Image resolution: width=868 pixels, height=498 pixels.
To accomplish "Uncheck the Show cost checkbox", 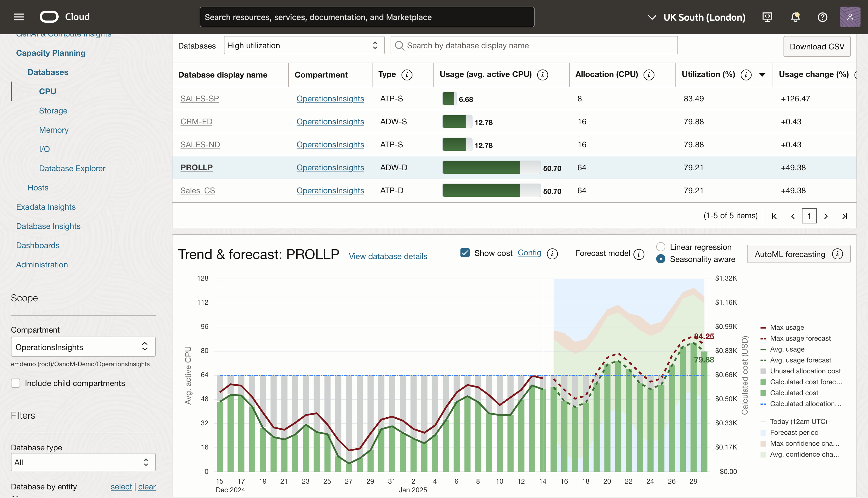I will [x=465, y=253].
